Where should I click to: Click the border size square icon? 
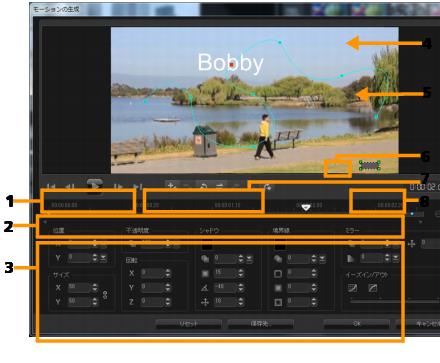[x=278, y=274]
